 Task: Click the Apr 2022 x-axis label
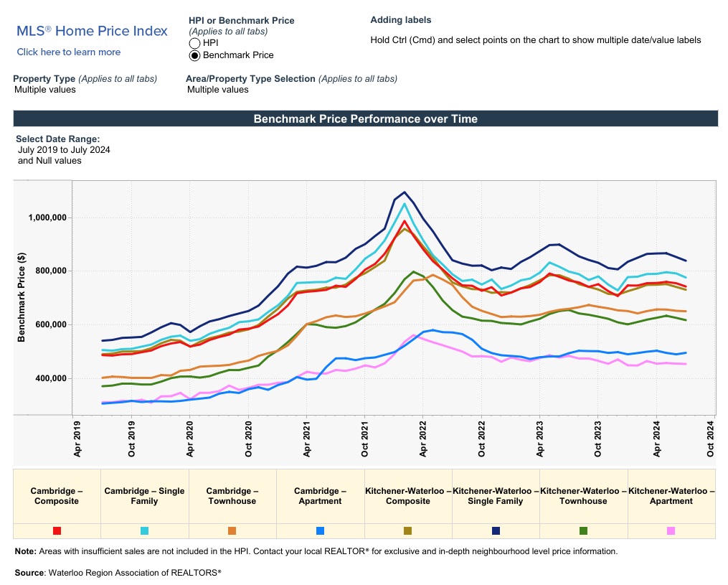[422, 439]
